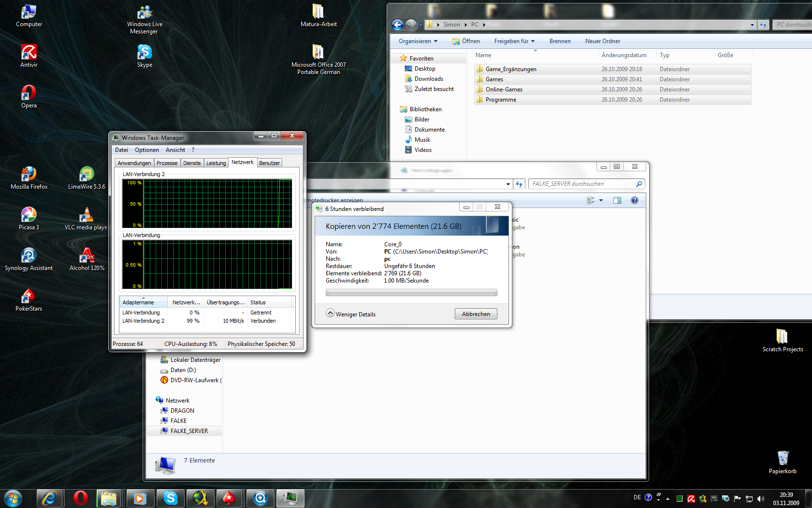The width and height of the screenshot is (812, 508).
Task: Click the FALKE_SERVER durchsuchen search field
Action: tap(582, 184)
